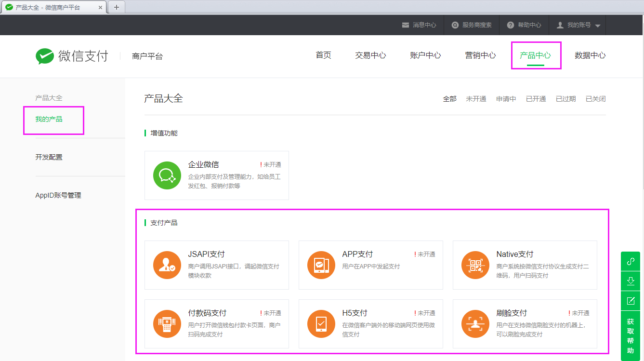The height and width of the screenshot is (361, 644).
Task: Click the 支付产品 section heading
Action: pyautogui.click(x=164, y=223)
